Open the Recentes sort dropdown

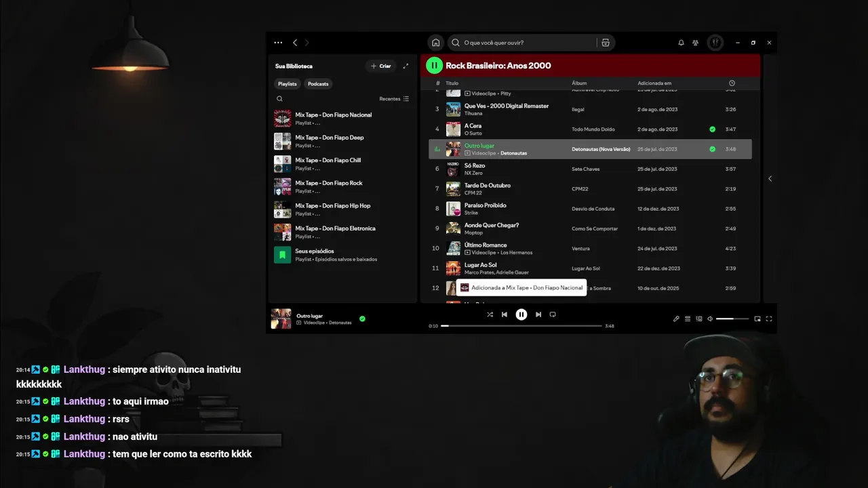[x=394, y=99]
